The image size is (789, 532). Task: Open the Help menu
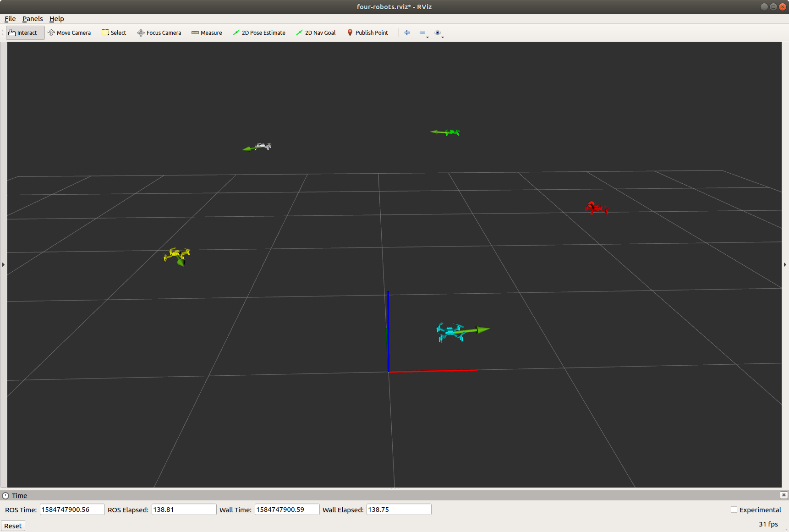pyautogui.click(x=57, y=19)
